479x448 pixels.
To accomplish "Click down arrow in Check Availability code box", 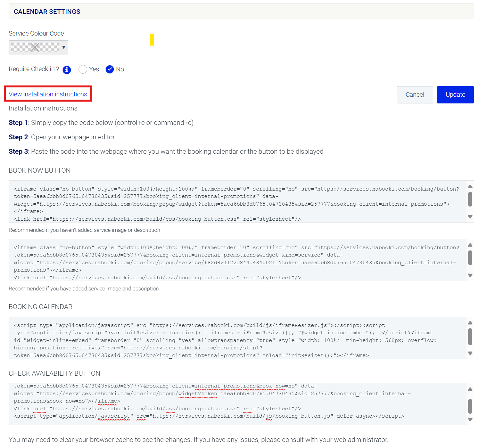I will click(470, 419).
